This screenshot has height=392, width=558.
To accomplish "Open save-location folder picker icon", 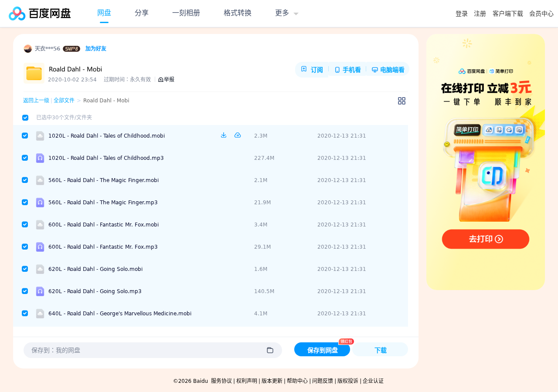I will (270, 350).
